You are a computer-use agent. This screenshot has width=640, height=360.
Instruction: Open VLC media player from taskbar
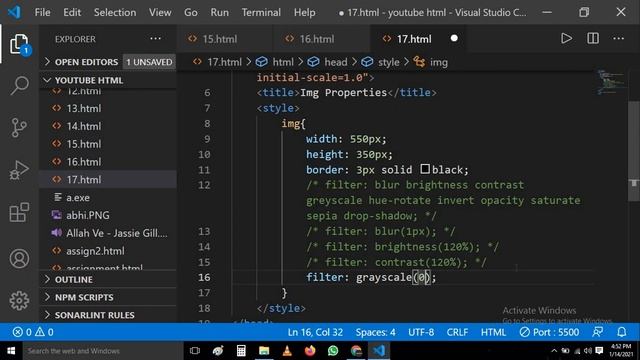[x=287, y=351]
